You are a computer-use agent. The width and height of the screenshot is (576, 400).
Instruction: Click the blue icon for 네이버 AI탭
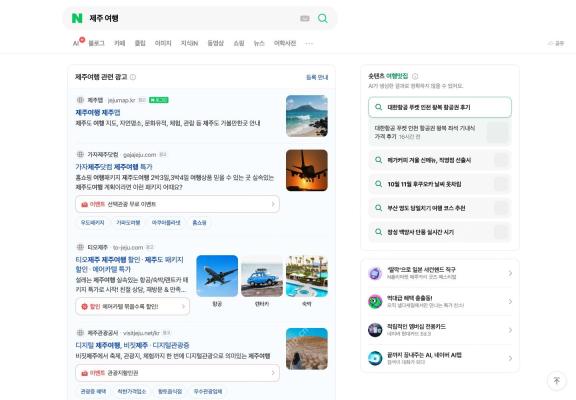(x=375, y=358)
